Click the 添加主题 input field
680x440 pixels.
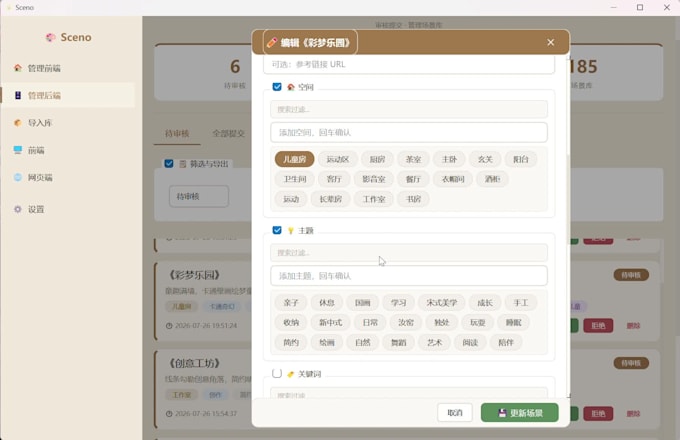pyautogui.click(x=409, y=276)
